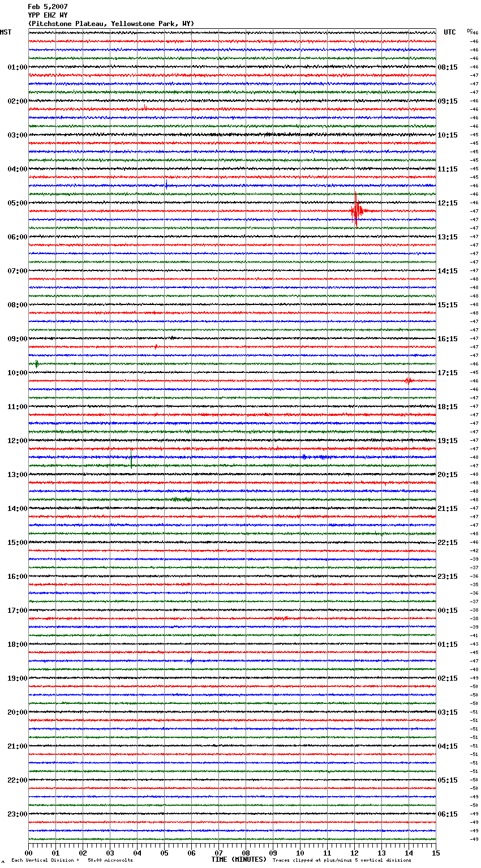Click the Pitchstone Plateau, Yellowstone Park location title
Screen dimensions: 481x868
[x=111, y=24]
